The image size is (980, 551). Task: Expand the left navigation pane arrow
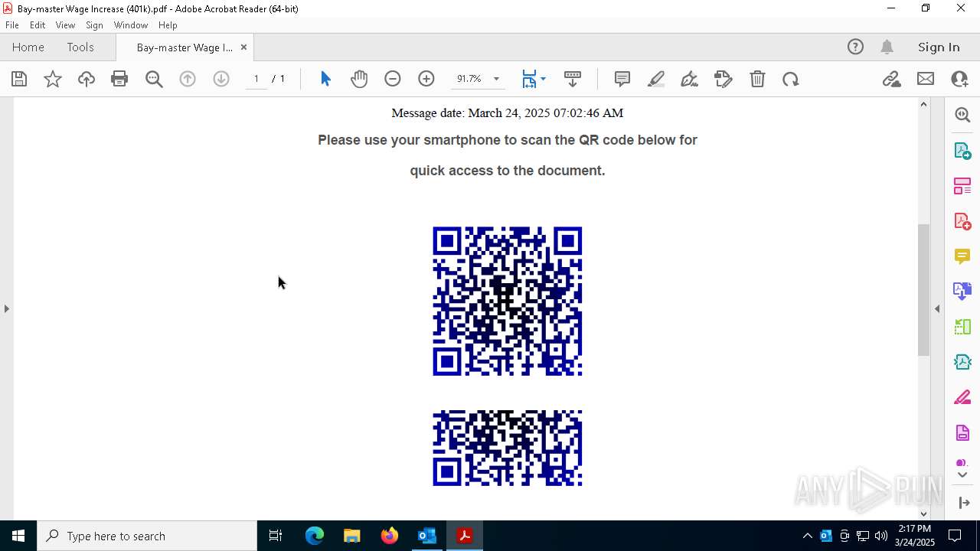(6, 308)
